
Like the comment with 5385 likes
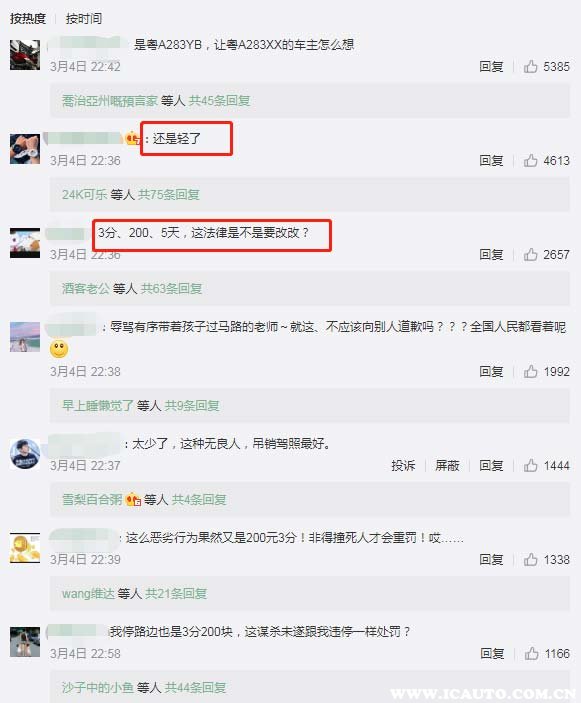tap(531, 66)
